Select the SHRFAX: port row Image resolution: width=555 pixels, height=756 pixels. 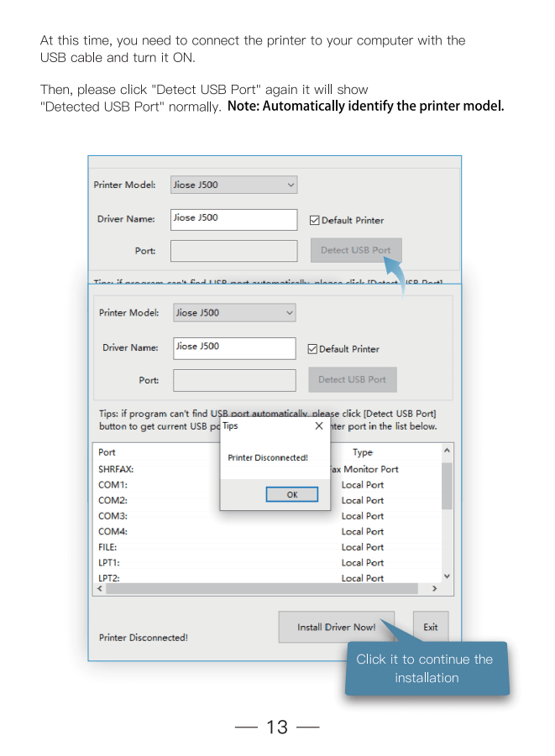267,469
